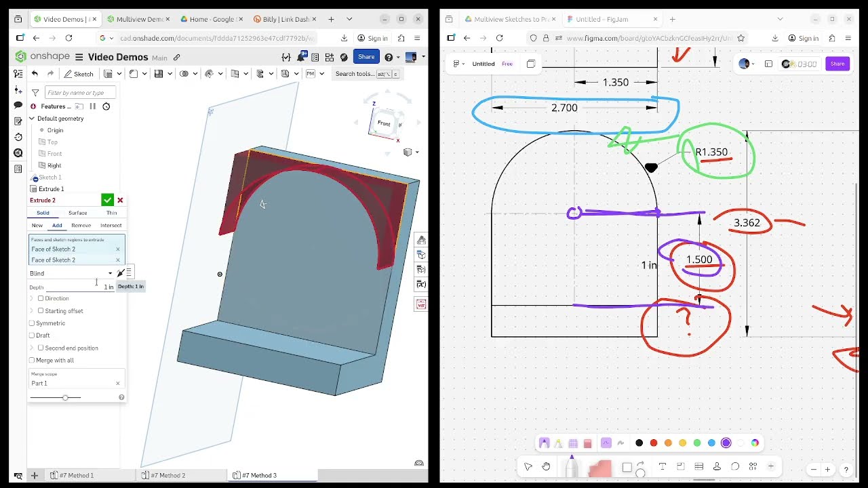
Task: Select the Remove operation tab
Action: pyautogui.click(x=81, y=225)
